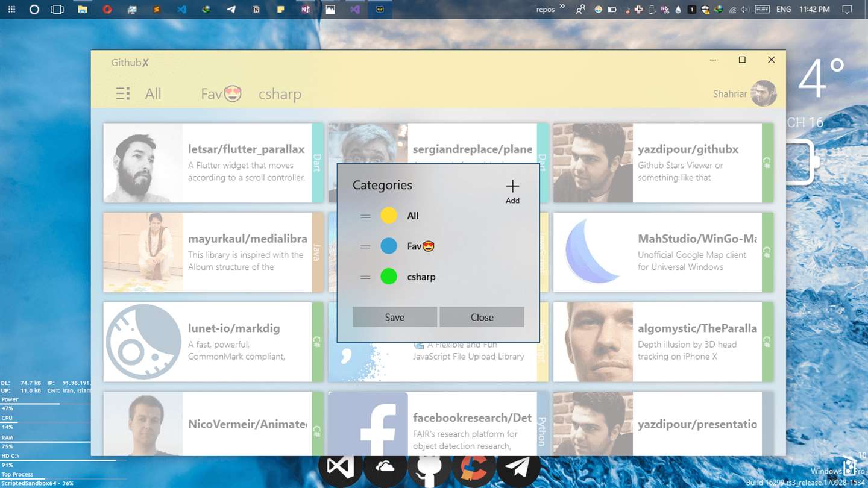This screenshot has height=488, width=868.
Task: Open Action Center notification icon
Action: (x=847, y=9)
